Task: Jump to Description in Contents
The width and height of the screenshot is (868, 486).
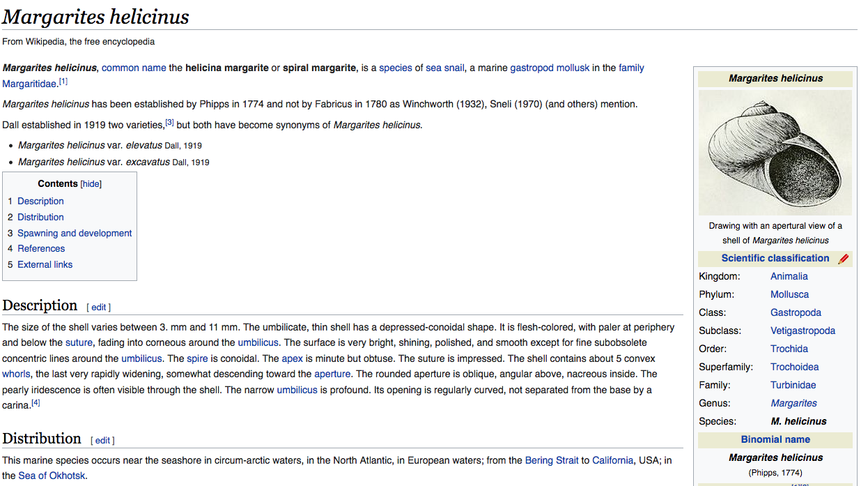Action: tap(40, 201)
